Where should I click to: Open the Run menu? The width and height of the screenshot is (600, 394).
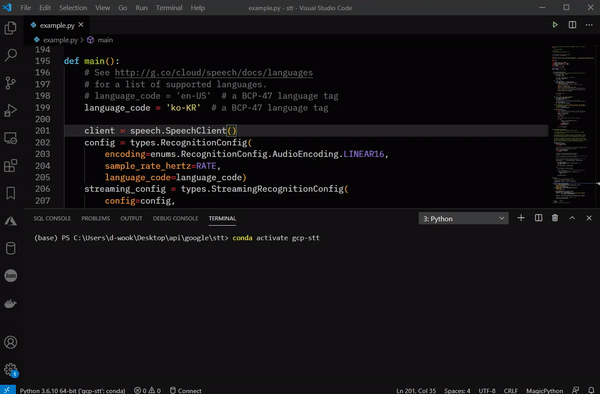pos(141,8)
